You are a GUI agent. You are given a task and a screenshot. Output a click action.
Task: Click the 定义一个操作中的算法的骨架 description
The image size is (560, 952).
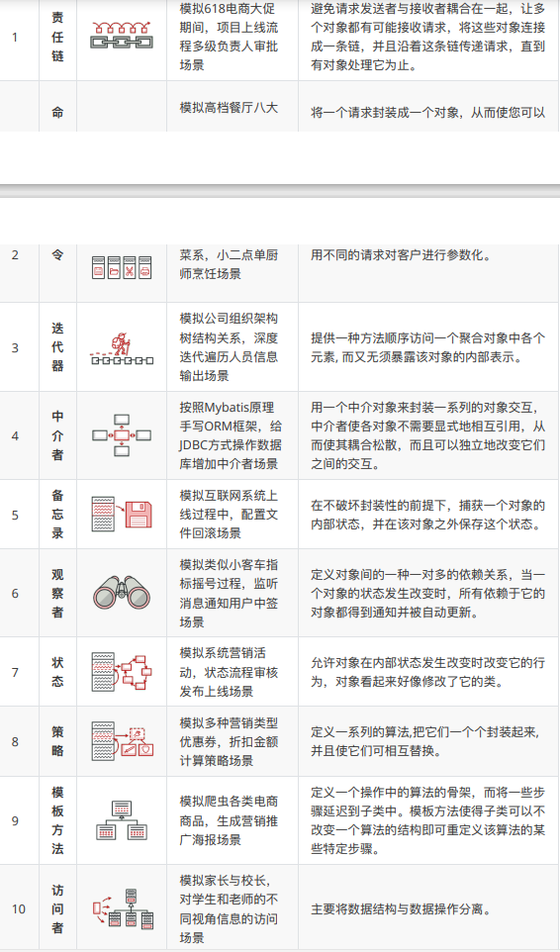428,820
